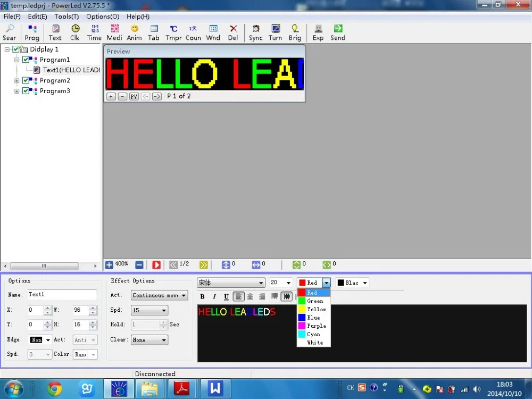
Task: Click the Bold formatting button
Action: click(x=202, y=297)
